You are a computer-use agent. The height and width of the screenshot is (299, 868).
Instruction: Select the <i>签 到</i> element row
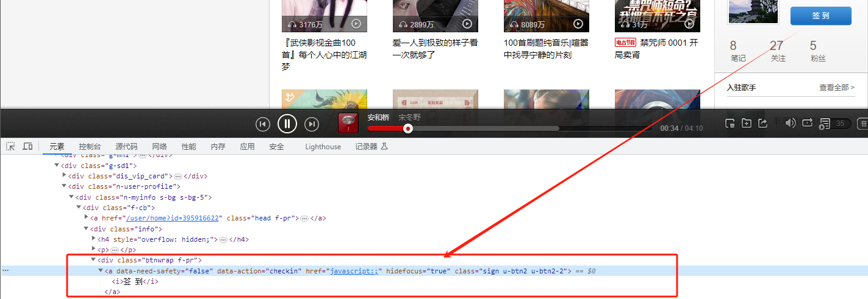(x=134, y=281)
